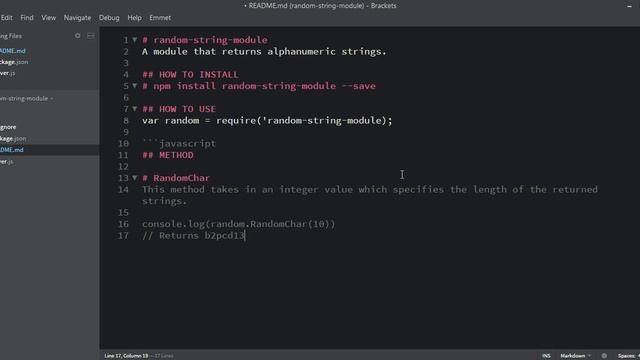Click the linting status circle in status bar
The image size is (640, 360).
click(604, 356)
